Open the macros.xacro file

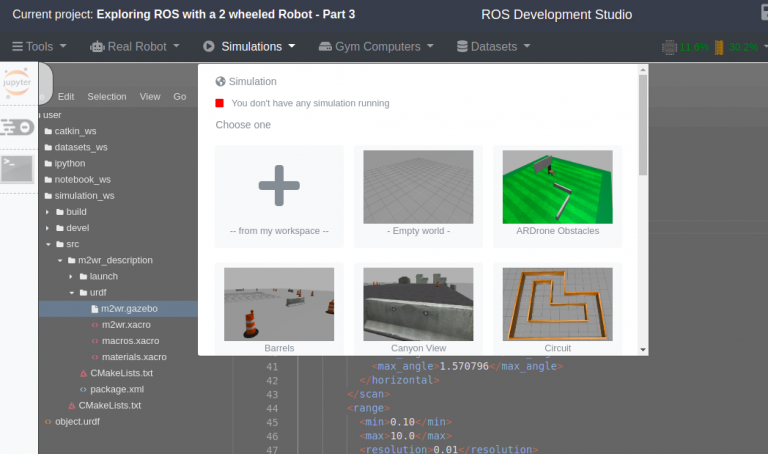130,341
